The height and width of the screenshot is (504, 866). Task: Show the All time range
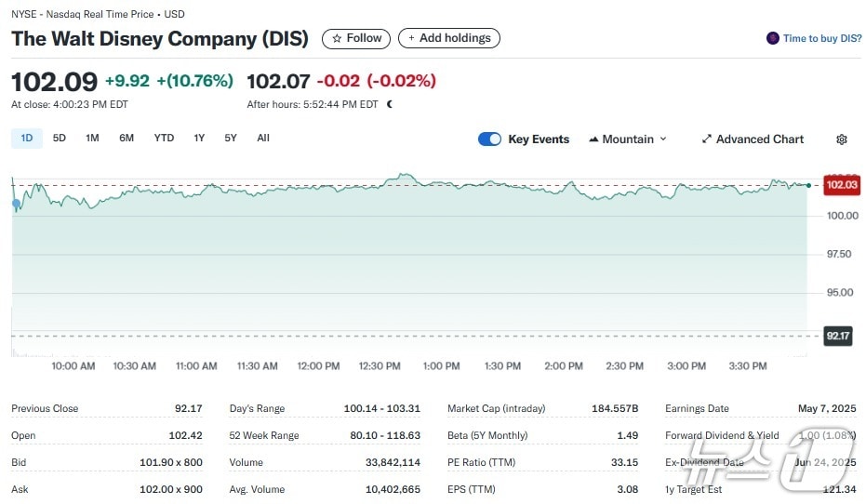pyautogui.click(x=263, y=138)
